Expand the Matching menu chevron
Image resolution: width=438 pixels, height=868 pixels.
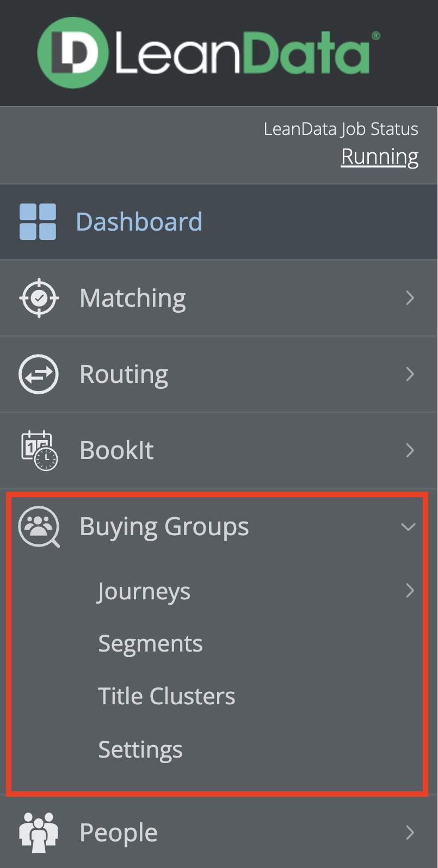click(x=410, y=298)
